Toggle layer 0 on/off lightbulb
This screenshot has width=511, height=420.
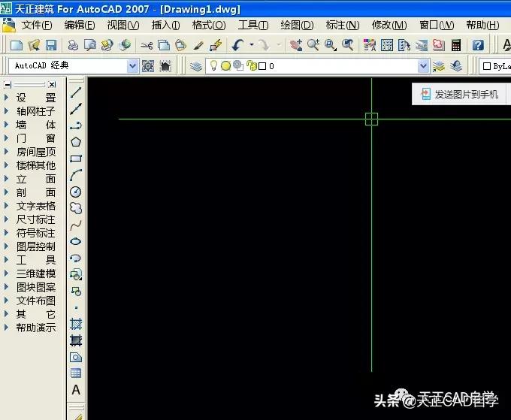click(x=213, y=66)
